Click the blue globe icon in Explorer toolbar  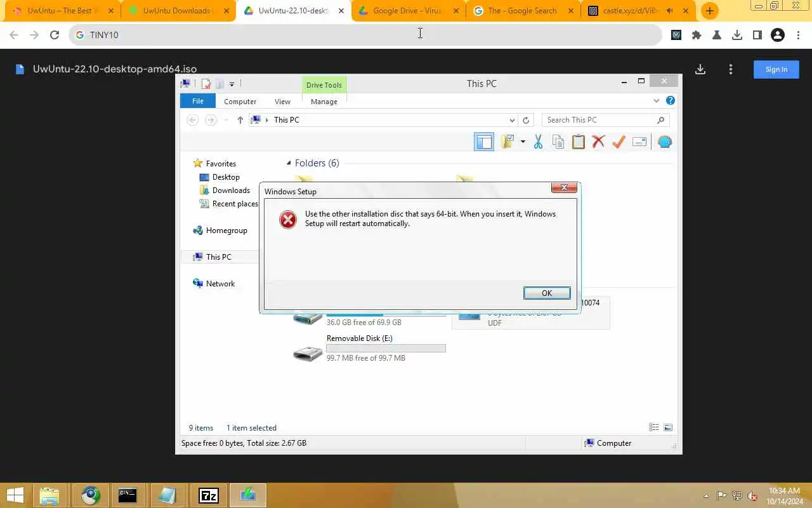pos(664,142)
